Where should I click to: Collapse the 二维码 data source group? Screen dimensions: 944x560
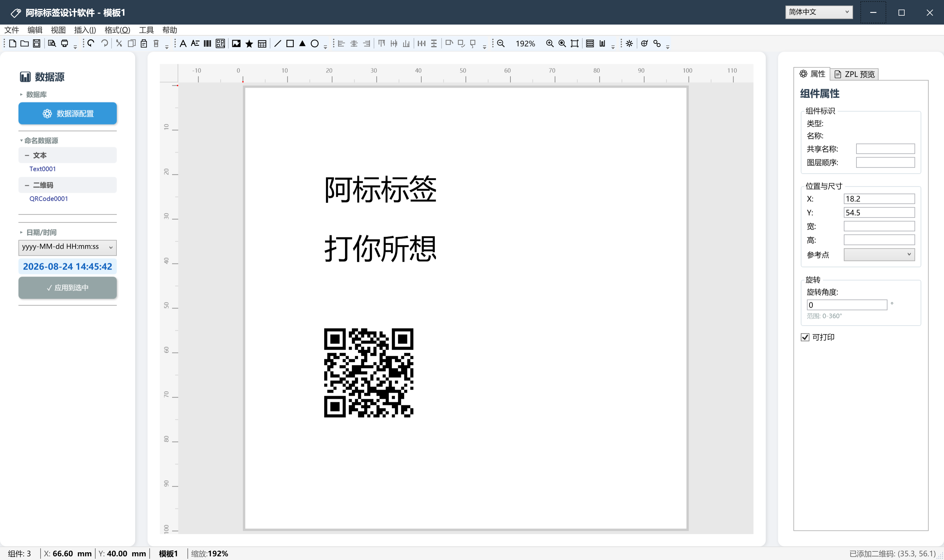click(x=27, y=185)
